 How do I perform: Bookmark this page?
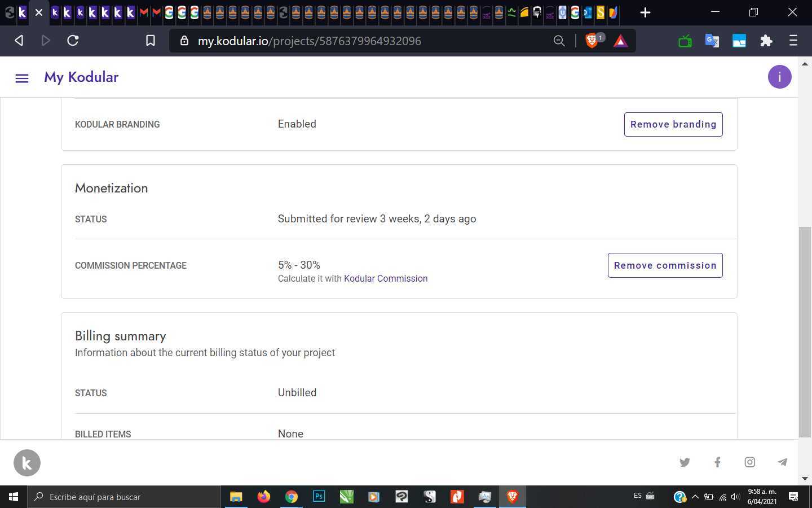pos(151,41)
